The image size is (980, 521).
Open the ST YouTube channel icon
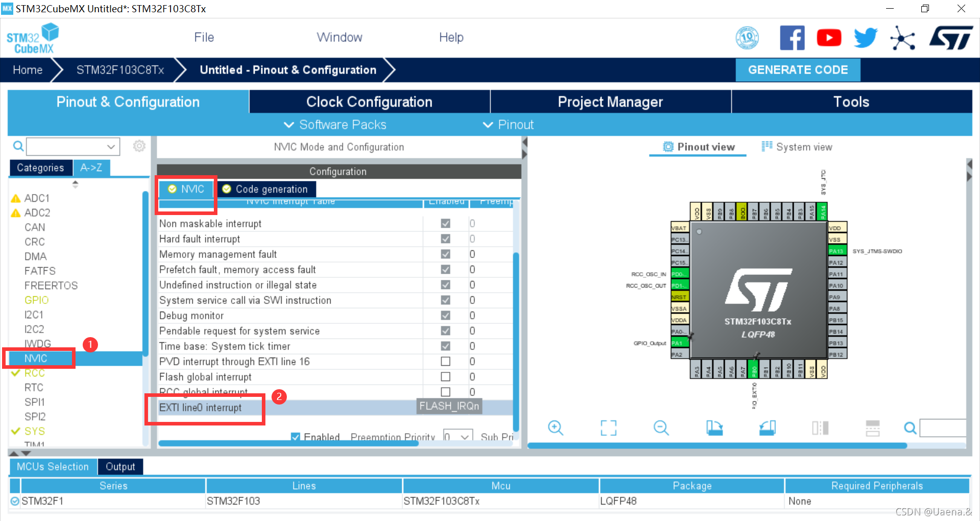coord(829,38)
